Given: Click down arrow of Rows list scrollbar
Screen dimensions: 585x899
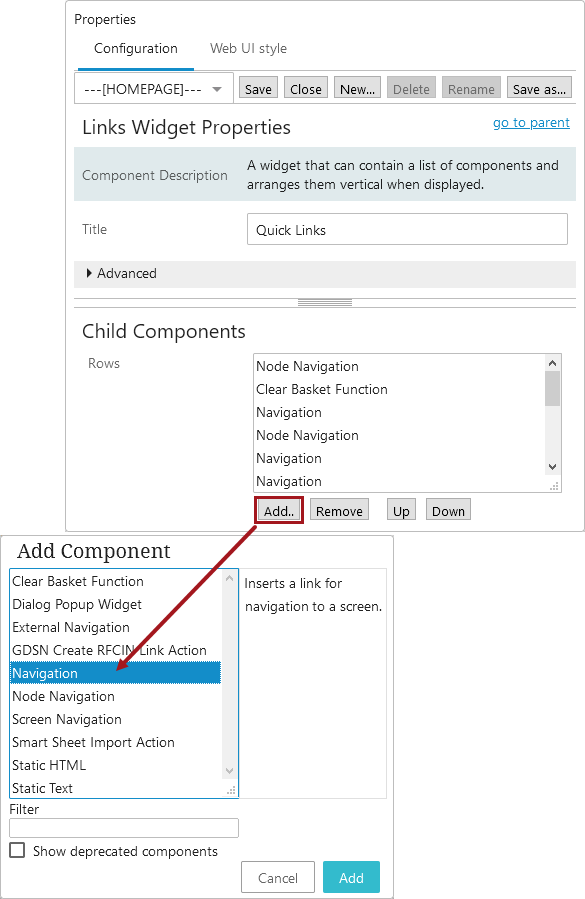Looking at the screenshot, I should [552, 467].
